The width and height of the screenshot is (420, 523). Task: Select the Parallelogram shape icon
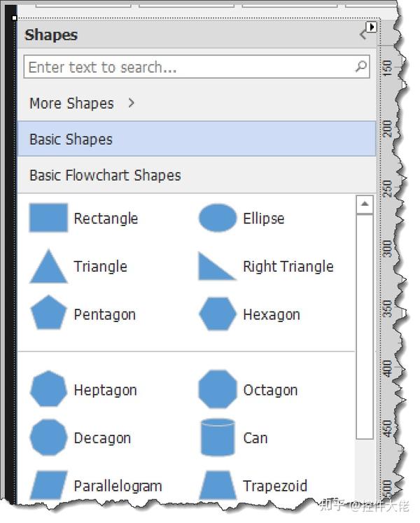(x=48, y=485)
